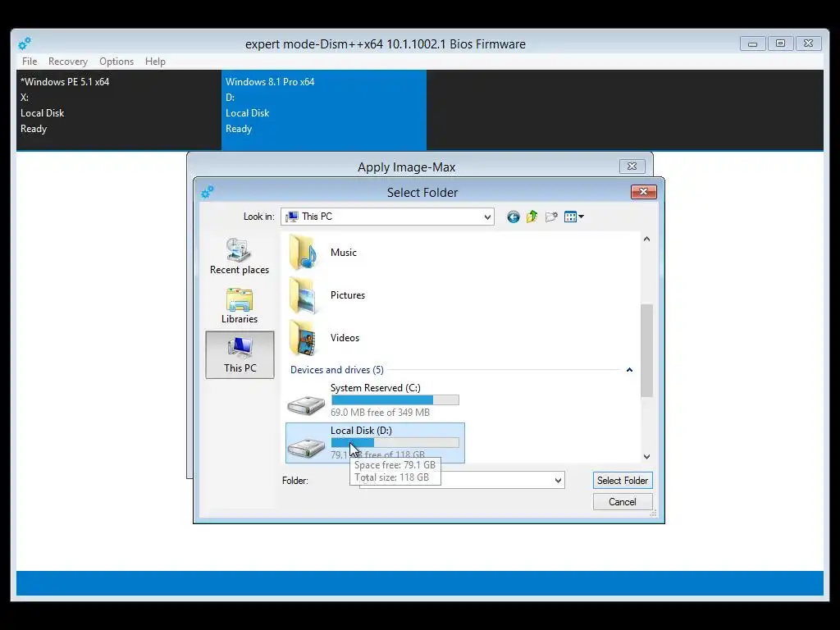
Task: Open the Help menu
Action: [x=155, y=61]
